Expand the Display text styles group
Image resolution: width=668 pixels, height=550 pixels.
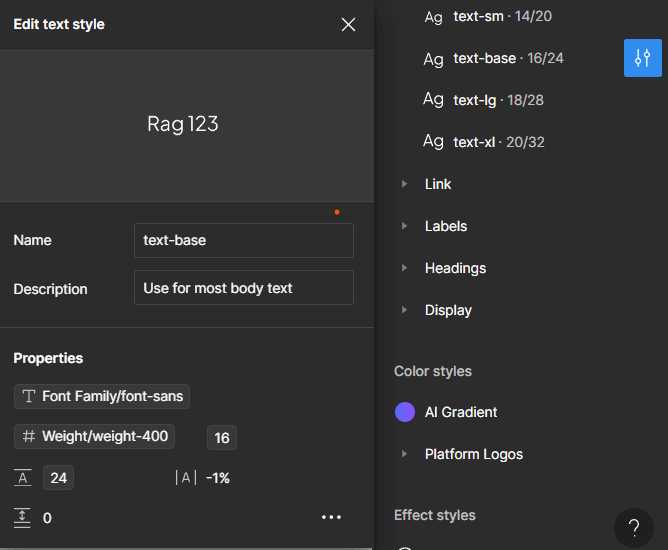(404, 310)
